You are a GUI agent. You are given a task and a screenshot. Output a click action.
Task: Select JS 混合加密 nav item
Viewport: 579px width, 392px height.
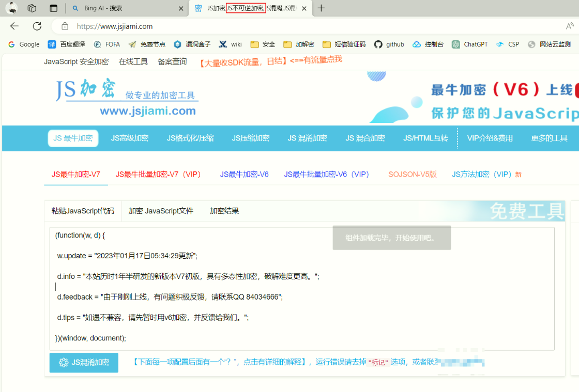click(365, 138)
